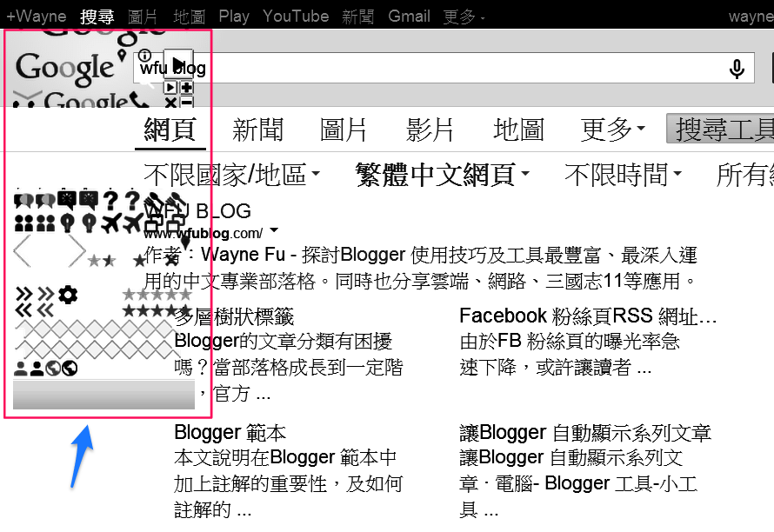Switch to the 影片 results tab

(x=430, y=130)
